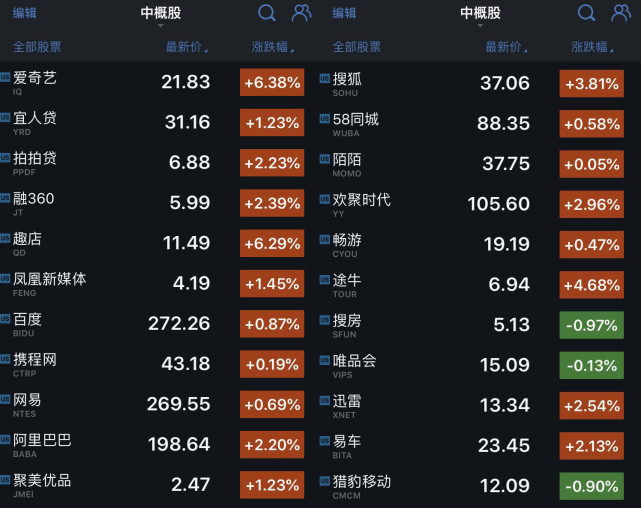Sort by 涨跌幅 in left panel
The image size is (641, 508).
[x=273, y=47]
